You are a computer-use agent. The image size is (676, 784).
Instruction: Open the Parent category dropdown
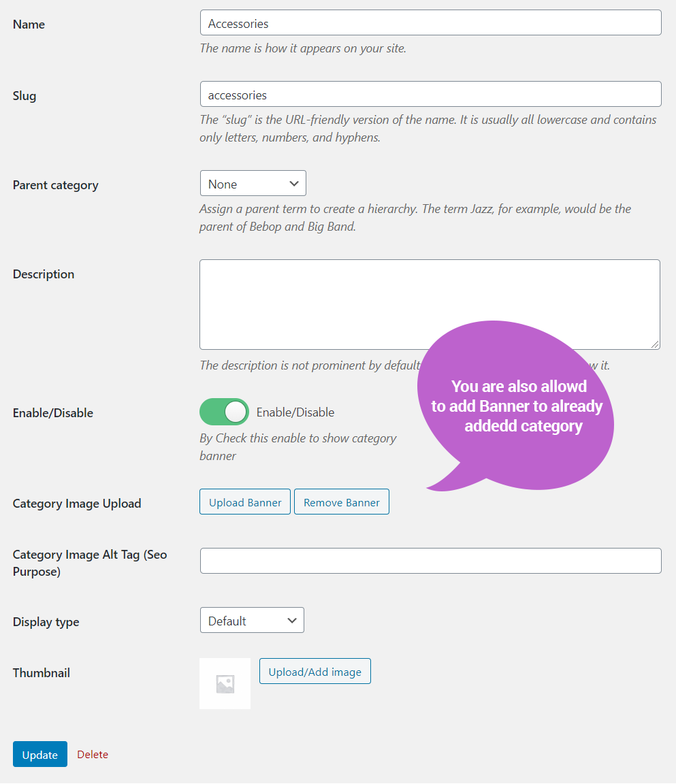tap(253, 184)
